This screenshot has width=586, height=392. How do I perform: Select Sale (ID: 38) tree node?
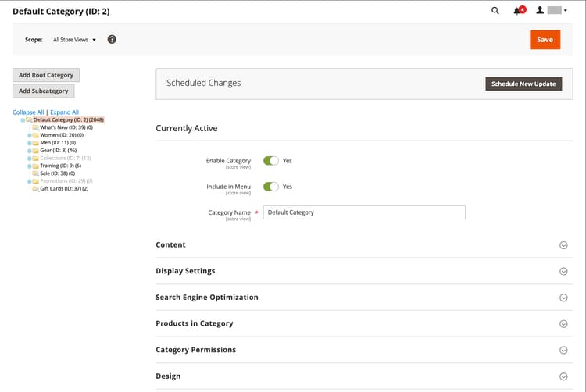pyautogui.click(x=58, y=173)
